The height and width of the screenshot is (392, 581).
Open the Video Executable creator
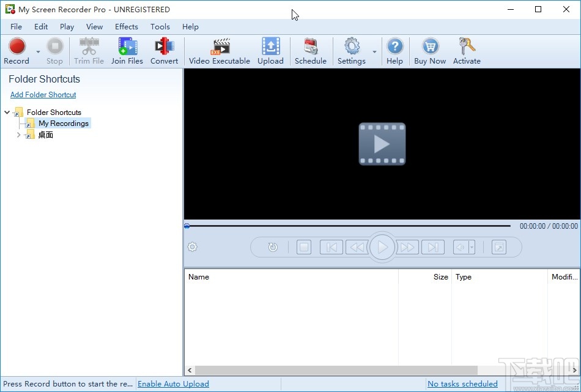pos(220,51)
